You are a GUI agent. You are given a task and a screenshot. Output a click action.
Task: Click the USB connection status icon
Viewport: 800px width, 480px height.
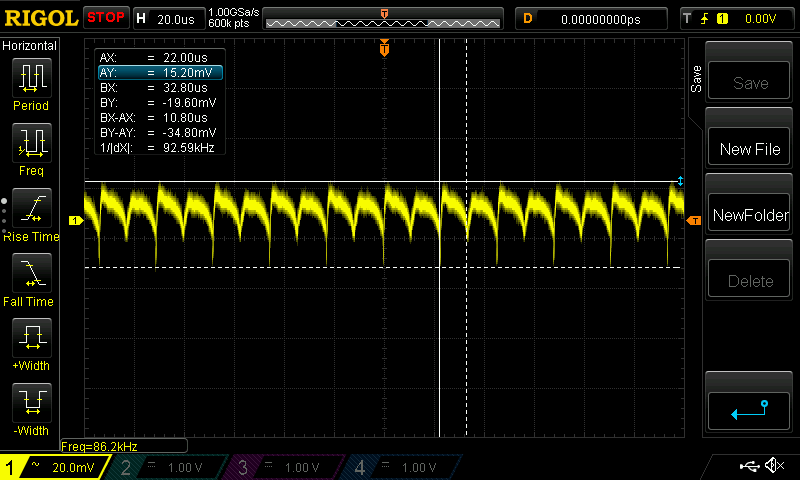[x=749, y=466]
